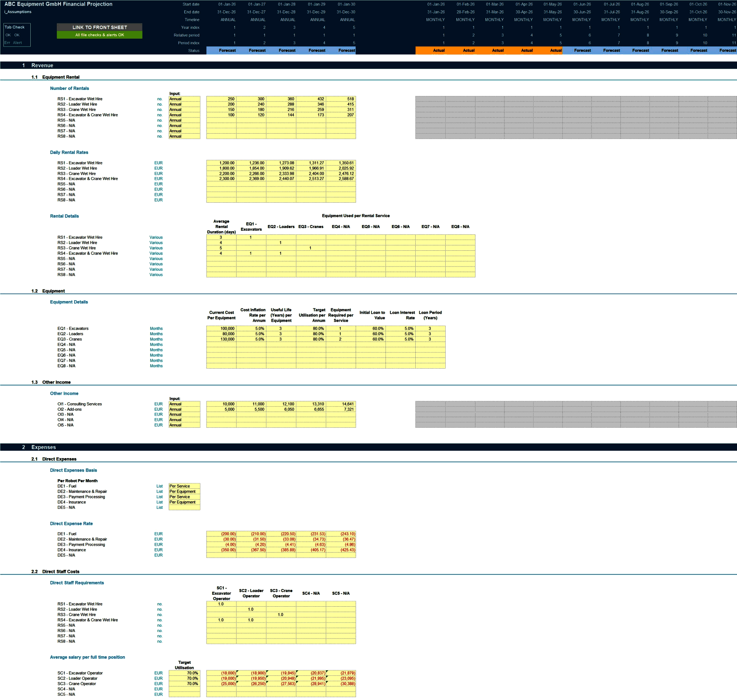Click the first Forecast status cell in the annual columns
The height and width of the screenshot is (700, 737).
227,50
